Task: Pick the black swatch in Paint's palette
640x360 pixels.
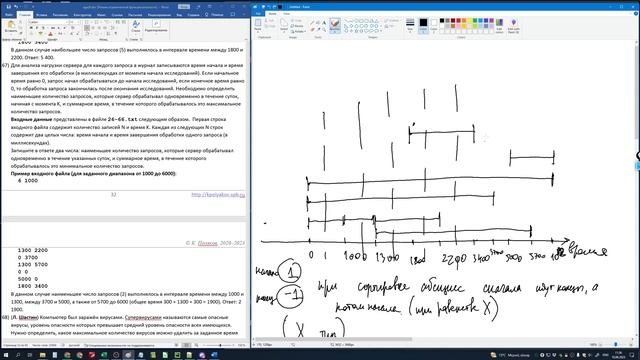Action: click(x=442, y=20)
